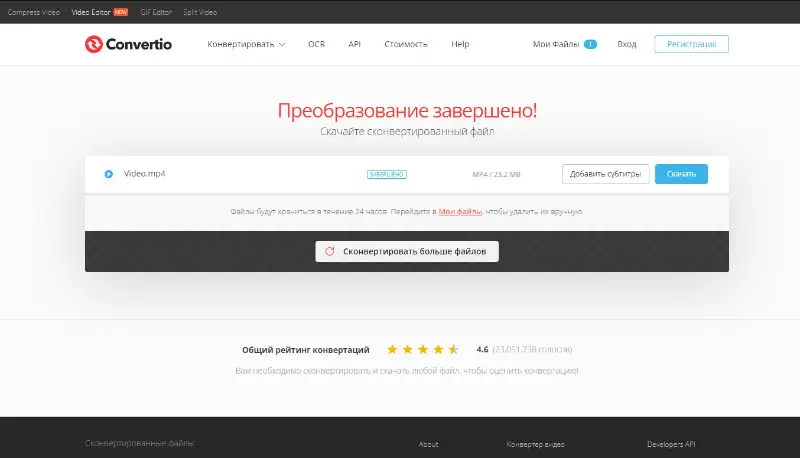Screen dimensions: 800x458
Task: Click the refresh icon in convert more button
Action: 329,252
